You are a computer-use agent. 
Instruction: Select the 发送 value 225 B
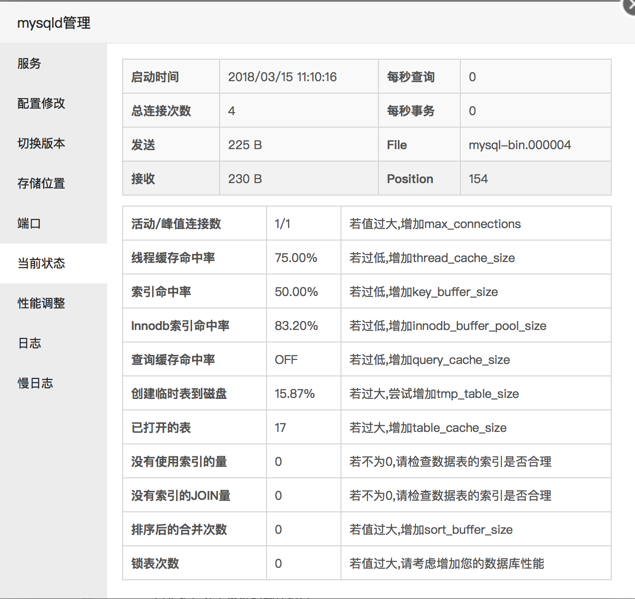coord(245,145)
